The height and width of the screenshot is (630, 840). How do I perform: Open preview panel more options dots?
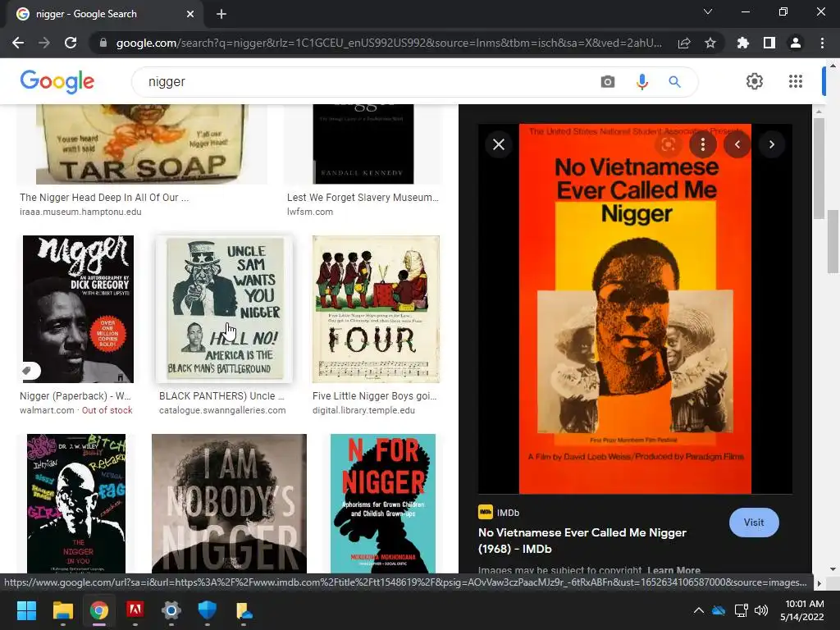pyautogui.click(x=703, y=144)
